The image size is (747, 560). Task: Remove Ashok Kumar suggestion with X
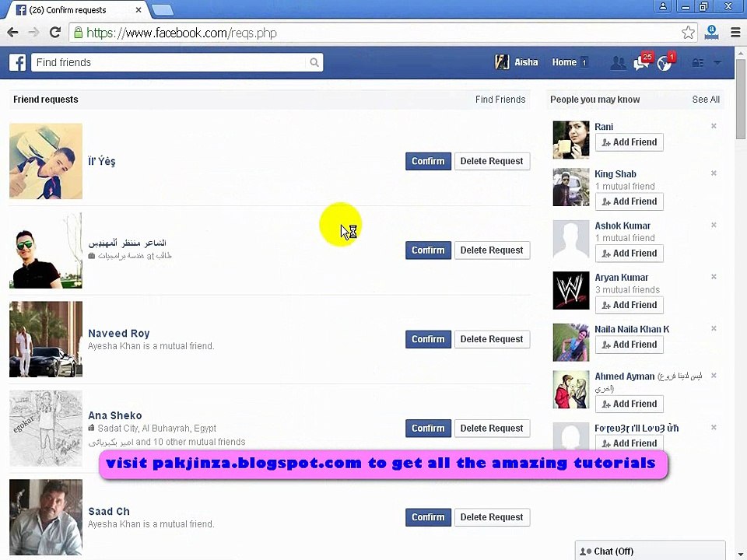(x=714, y=226)
